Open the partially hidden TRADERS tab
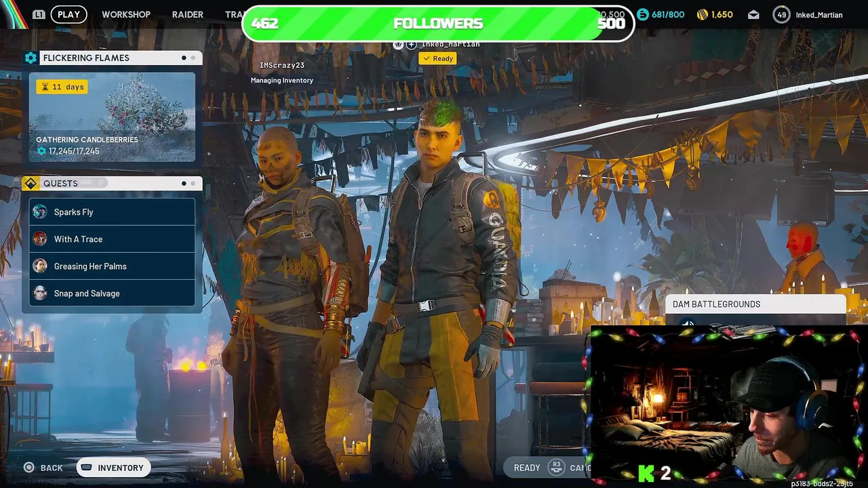The height and width of the screenshot is (488, 868). point(234,14)
